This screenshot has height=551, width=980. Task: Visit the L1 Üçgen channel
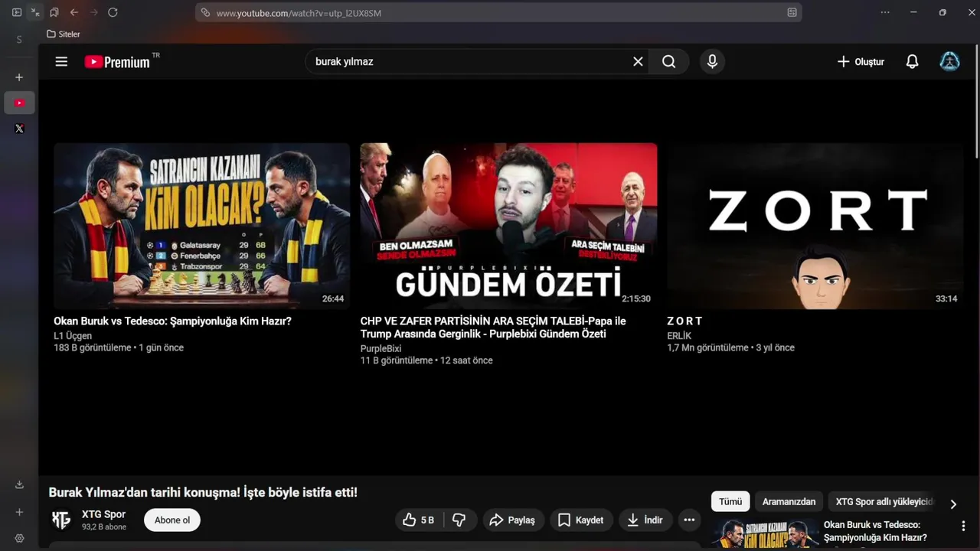tap(73, 336)
